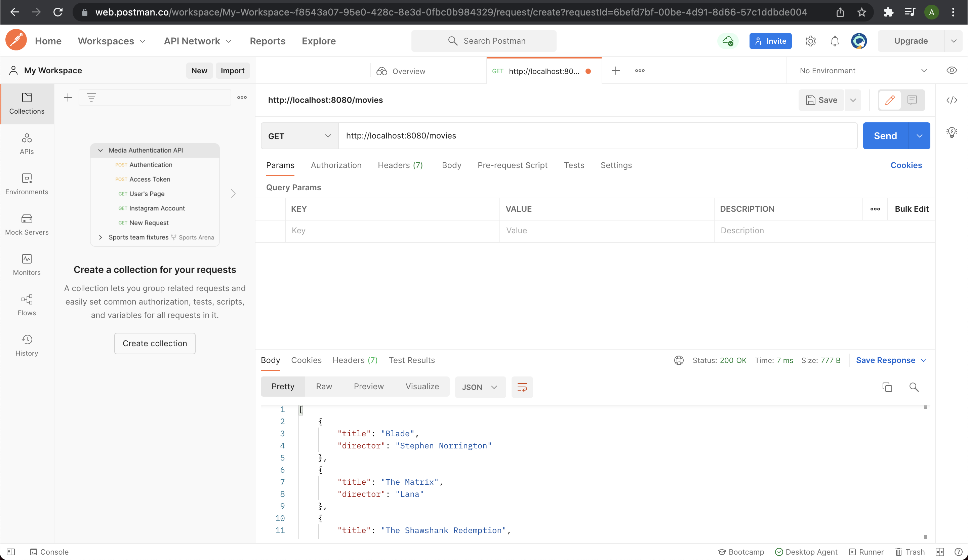968x560 pixels.
Task: Open History in the sidebar
Action: coord(27,345)
